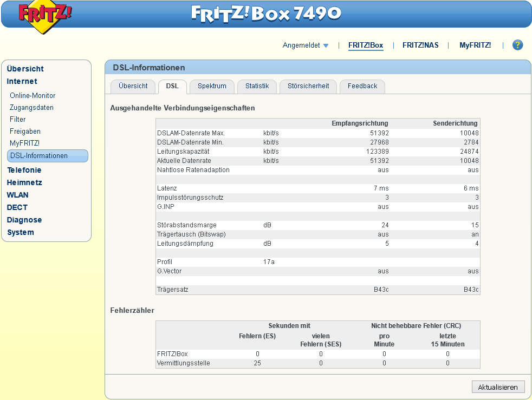Viewport: 532px width, 400px height.
Task: Click the Leitungsdämpfung row label
Action: [185, 244]
